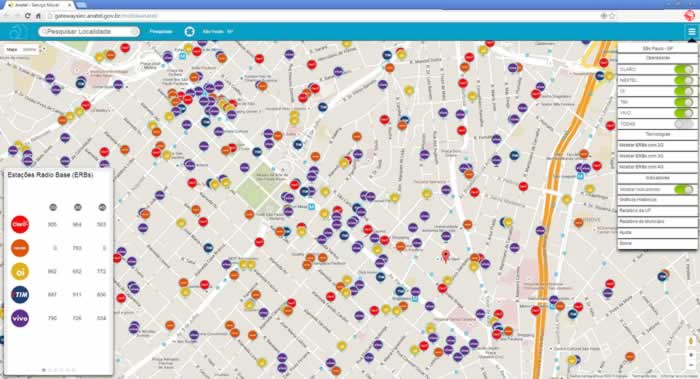Click the Claro logo in the legend
700x379 pixels.
point(20,224)
